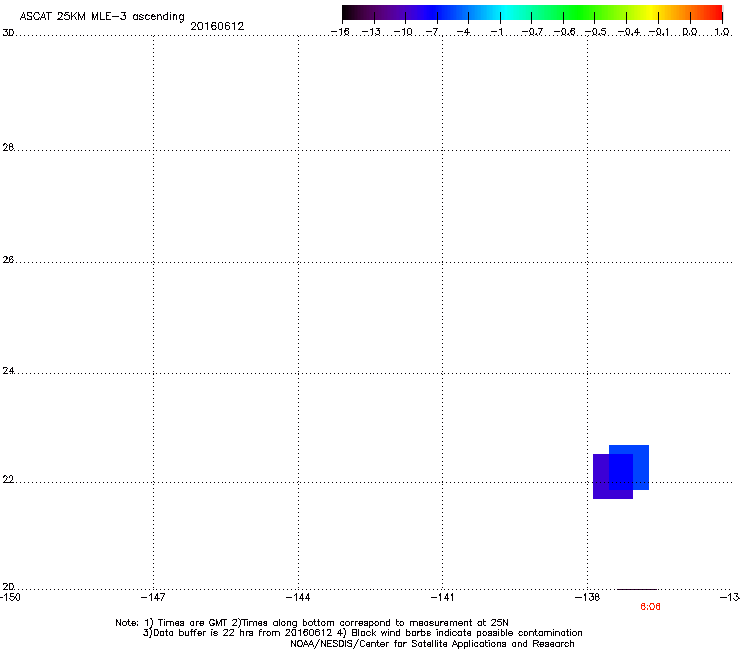Click the longitude label -150
The image size is (740, 650).
tap(10, 598)
